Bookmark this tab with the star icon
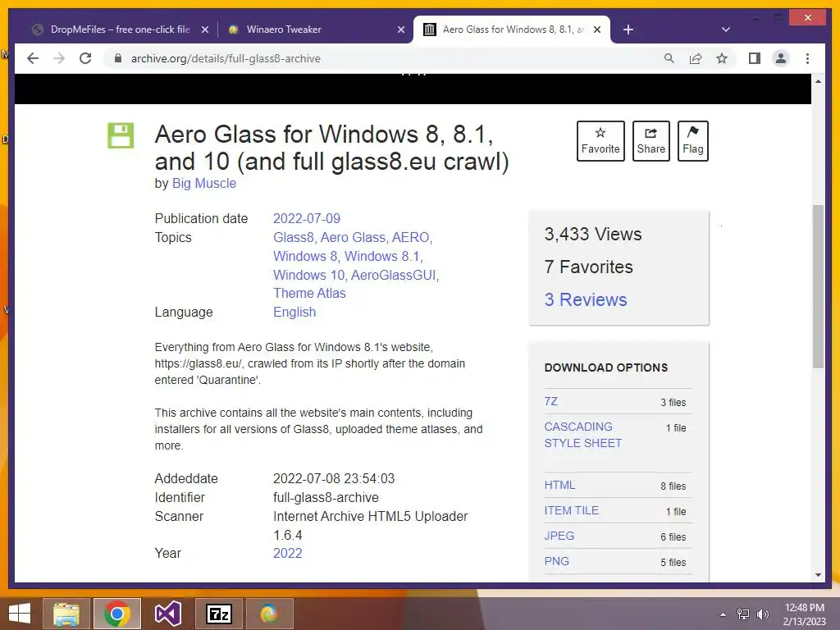 [722, 58]
